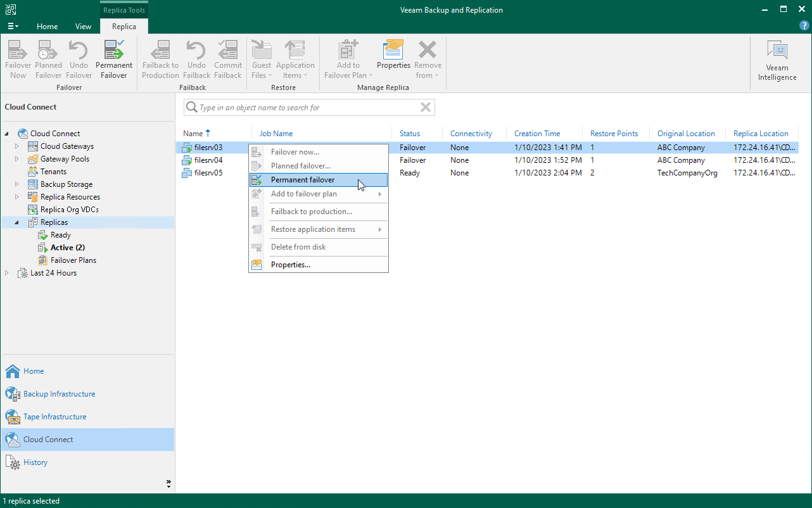This screenshot has width=812, height=508.
Task: Open the Remove from dropdown
Action: tap(428, 60)
